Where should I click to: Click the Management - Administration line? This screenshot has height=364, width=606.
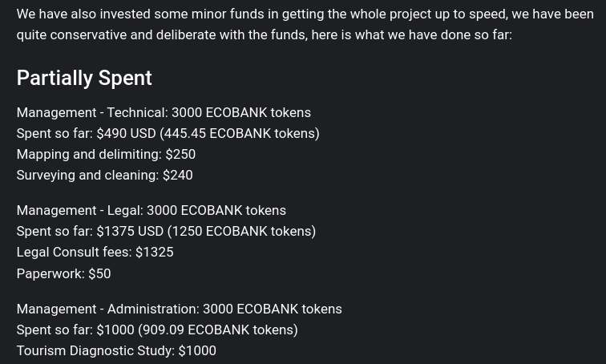point(180,309)
